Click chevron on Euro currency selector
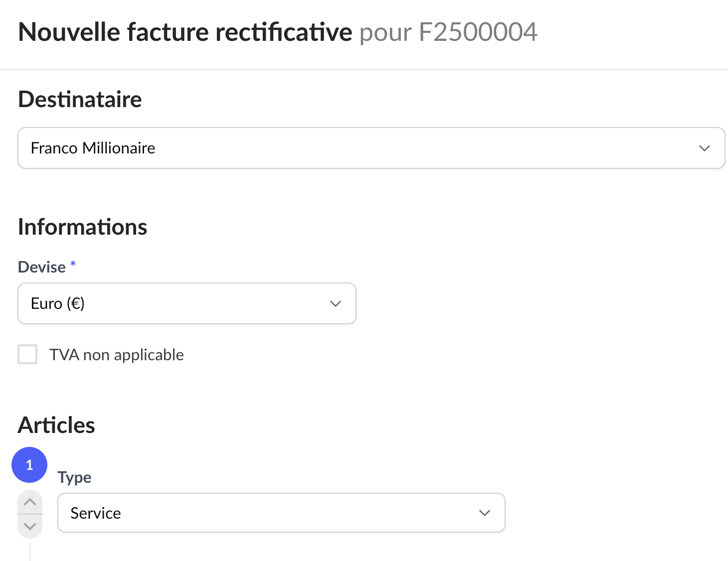The image size is (728, 561). click(336, 304)
